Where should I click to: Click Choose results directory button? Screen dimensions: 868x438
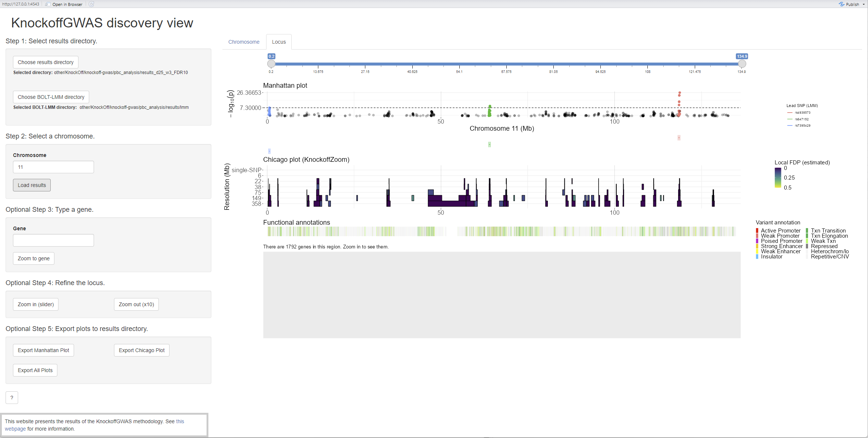click(46, 62)
